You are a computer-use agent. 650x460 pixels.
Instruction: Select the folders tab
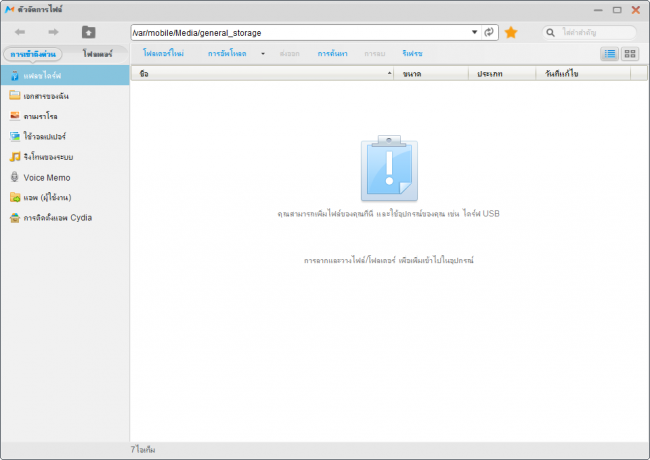point(97,54)
